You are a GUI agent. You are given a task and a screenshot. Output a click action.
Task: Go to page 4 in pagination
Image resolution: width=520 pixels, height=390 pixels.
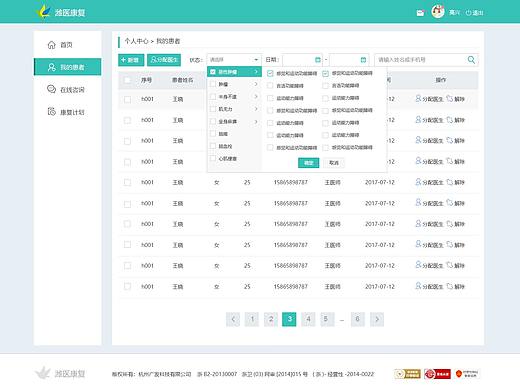[x=308, y=319]
